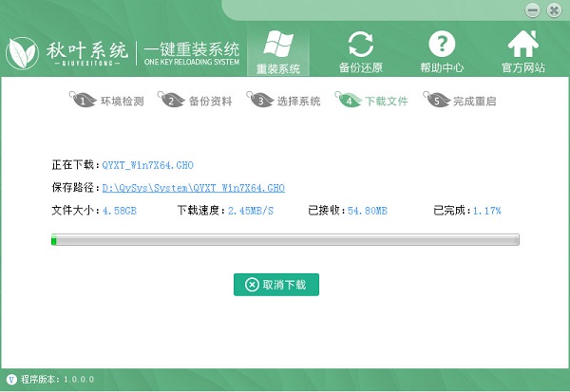Screen dimensions: 570x392
Task: Minimize the window with the round minus button
Action: click(x=533, y=10)
